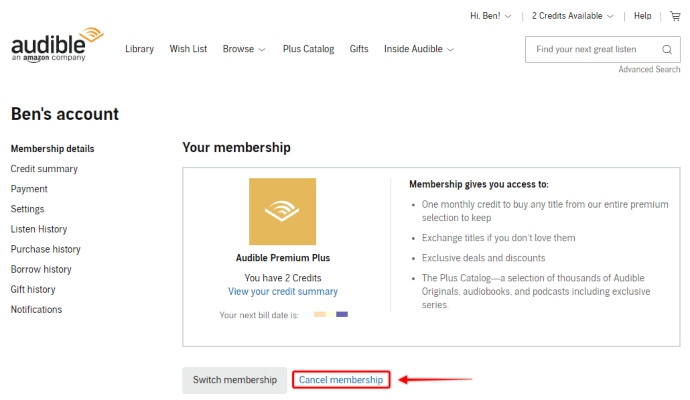This screenshot has height=400, width=690.
Task: Expand the Inside Audible menu
Action: 418,49
